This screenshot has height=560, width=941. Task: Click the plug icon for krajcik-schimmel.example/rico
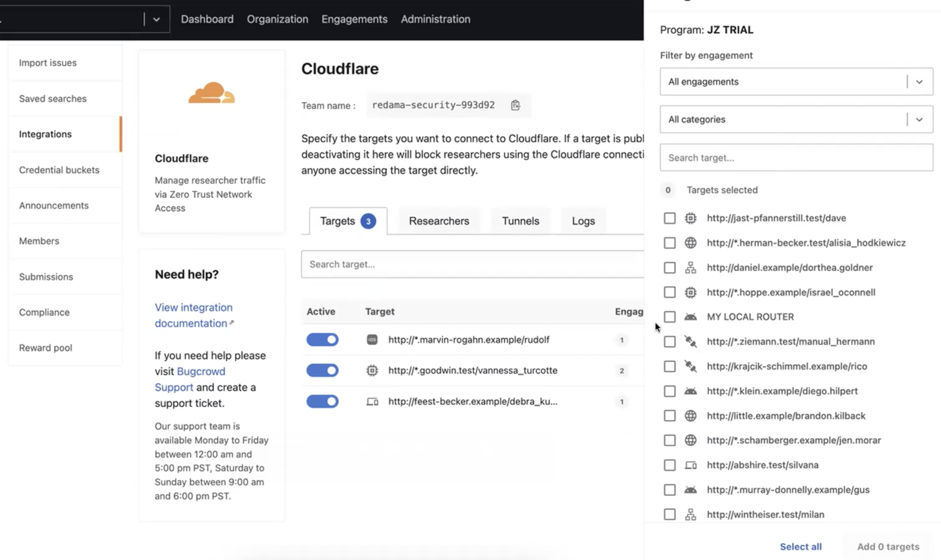[690, 366]
